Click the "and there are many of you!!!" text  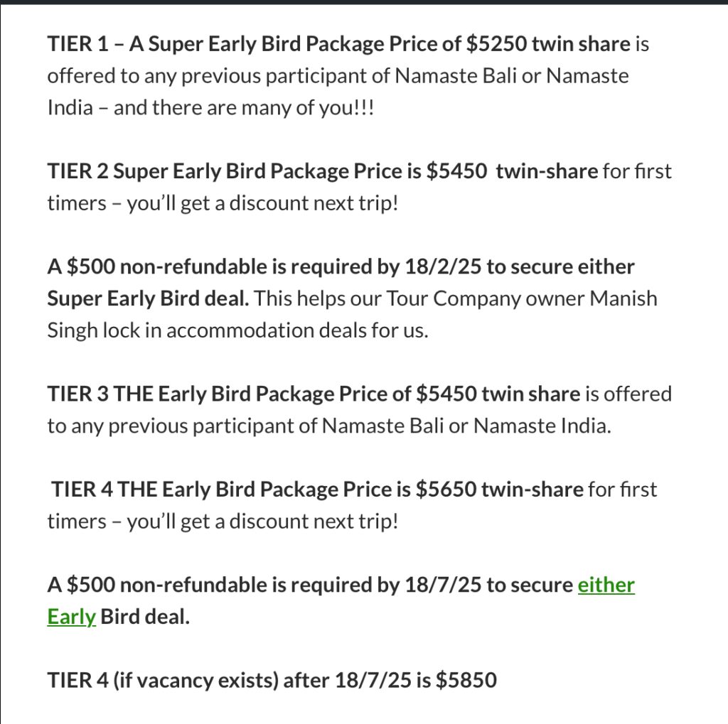click(x=244, y=108)
